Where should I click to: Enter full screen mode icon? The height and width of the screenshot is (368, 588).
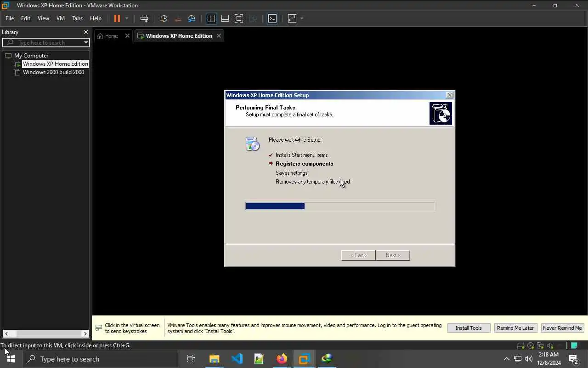pos(239,18)
